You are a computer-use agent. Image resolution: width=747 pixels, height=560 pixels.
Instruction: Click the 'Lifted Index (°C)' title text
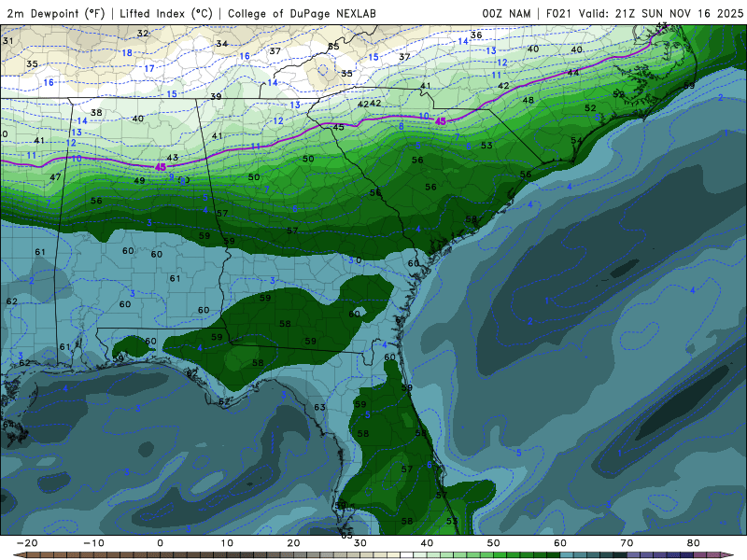(166, 13)
